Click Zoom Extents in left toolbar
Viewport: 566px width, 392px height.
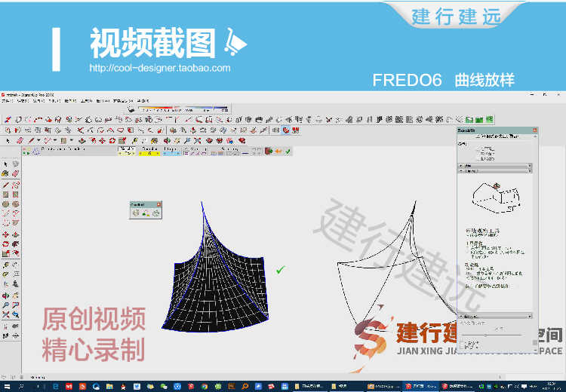[5, 314]
